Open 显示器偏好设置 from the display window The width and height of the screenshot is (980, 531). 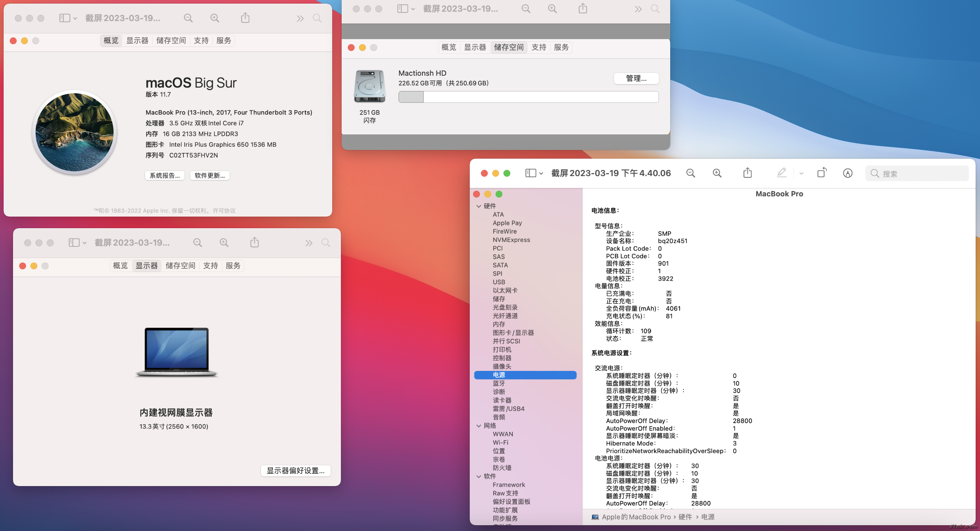(x=296, y=471)
